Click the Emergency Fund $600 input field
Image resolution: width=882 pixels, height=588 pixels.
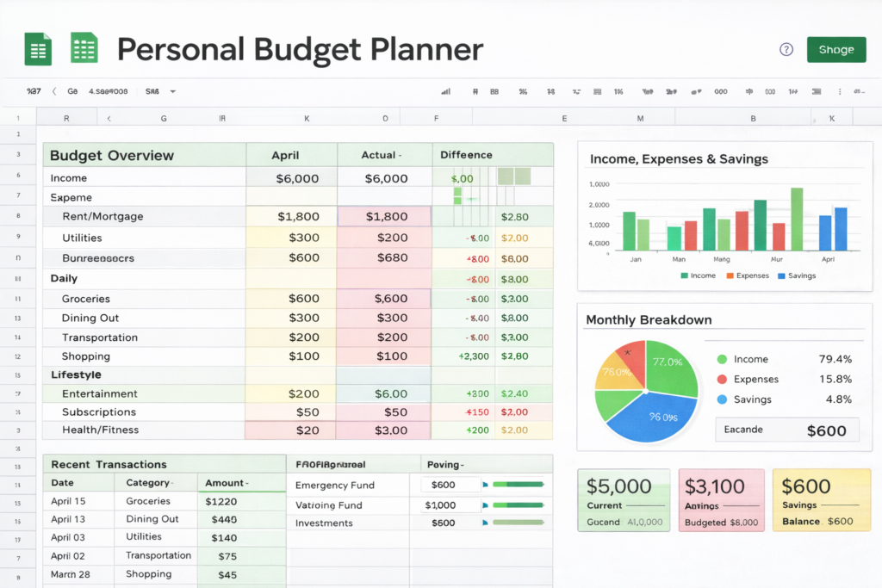[451, 485]
